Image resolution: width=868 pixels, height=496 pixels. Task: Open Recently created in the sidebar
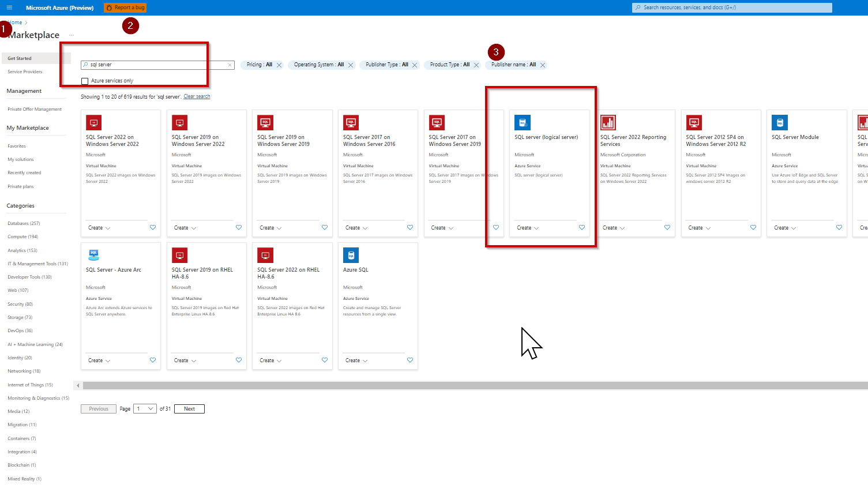tap(24, 172)
